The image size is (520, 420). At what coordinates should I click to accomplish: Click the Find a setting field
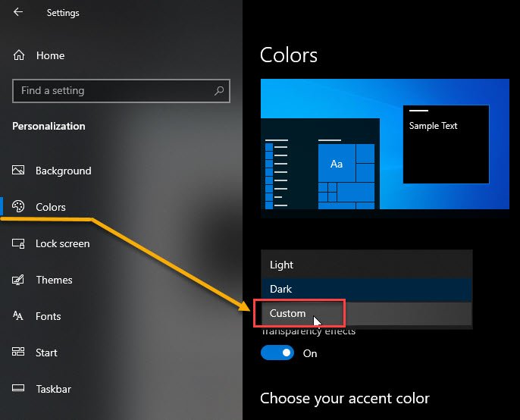[x=121, y=91]
